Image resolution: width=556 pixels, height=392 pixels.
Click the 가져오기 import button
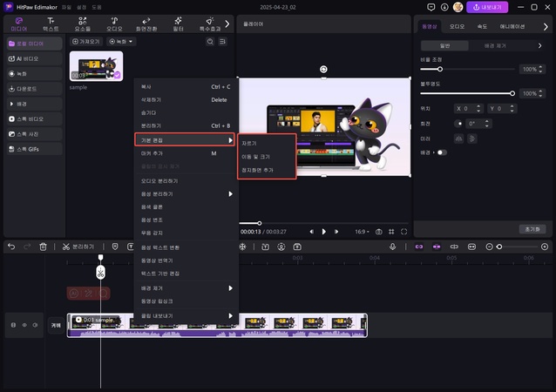[x=86, y=42]
